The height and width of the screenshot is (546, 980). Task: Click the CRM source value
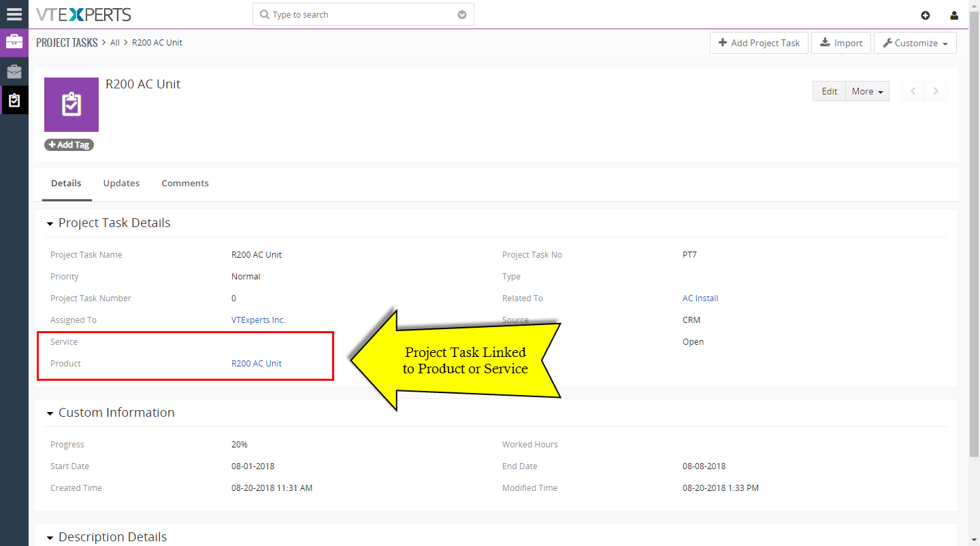691,320
